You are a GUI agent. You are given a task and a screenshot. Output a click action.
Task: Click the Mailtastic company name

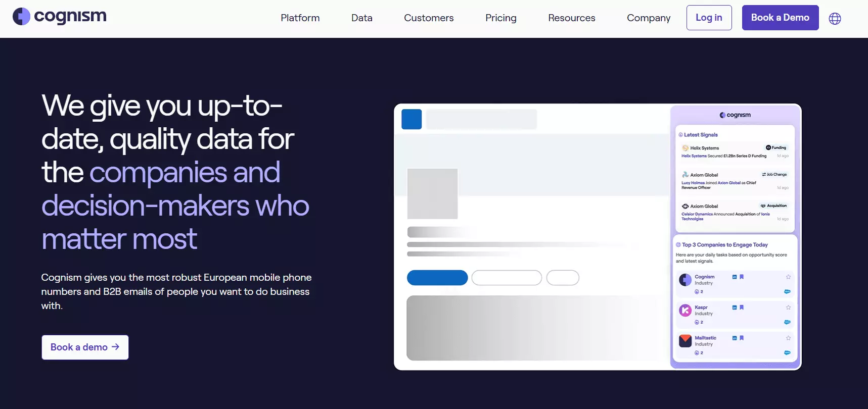[x=705, y=338]
